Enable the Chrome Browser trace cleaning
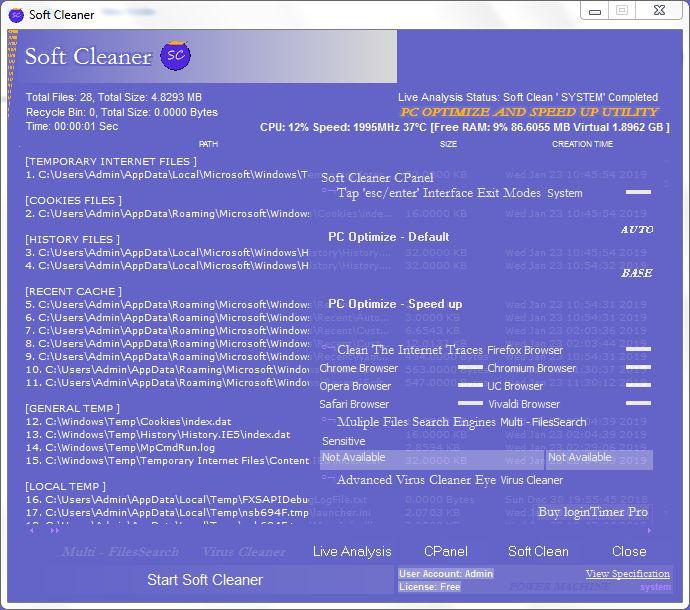Image resolution: width=690 pixels, height=610 pixels. click(x=469, y=368)
